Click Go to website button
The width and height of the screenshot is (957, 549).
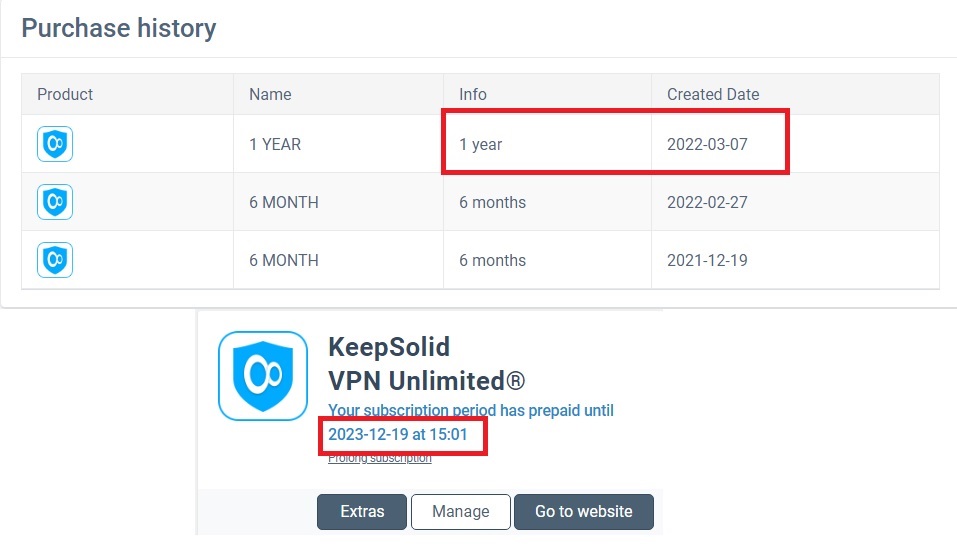point(583,511)
